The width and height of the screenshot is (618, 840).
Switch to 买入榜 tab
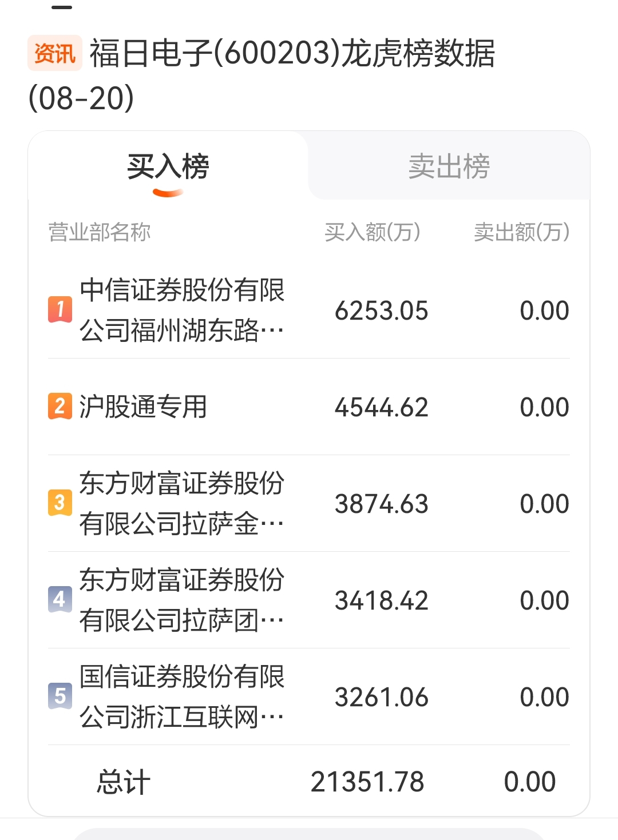click(168, 166)
